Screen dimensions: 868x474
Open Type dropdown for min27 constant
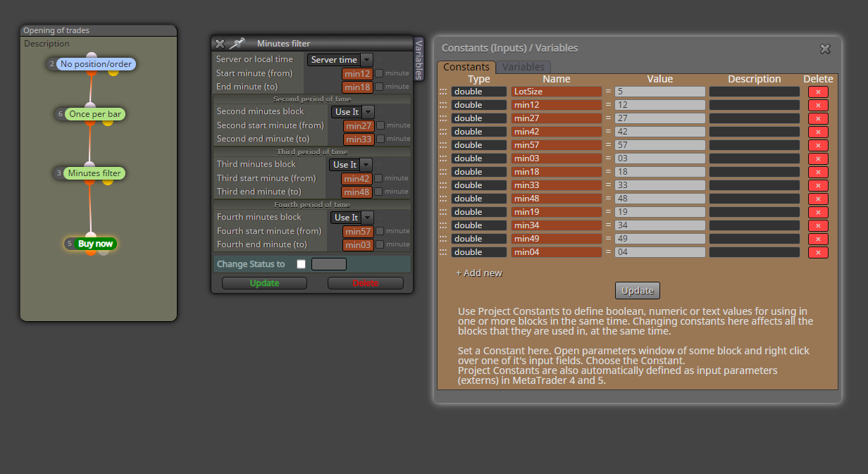[x=479, y=118]
